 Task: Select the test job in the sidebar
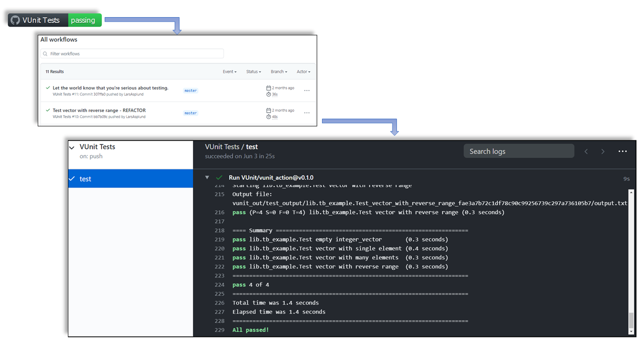coord(131,178)
